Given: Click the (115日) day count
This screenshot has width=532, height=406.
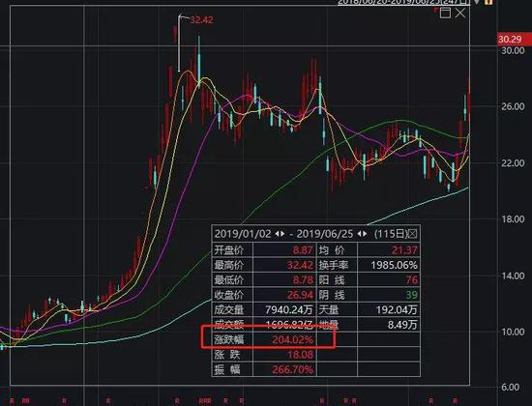Looking at the screenshot, I should [x=391, y=234].
